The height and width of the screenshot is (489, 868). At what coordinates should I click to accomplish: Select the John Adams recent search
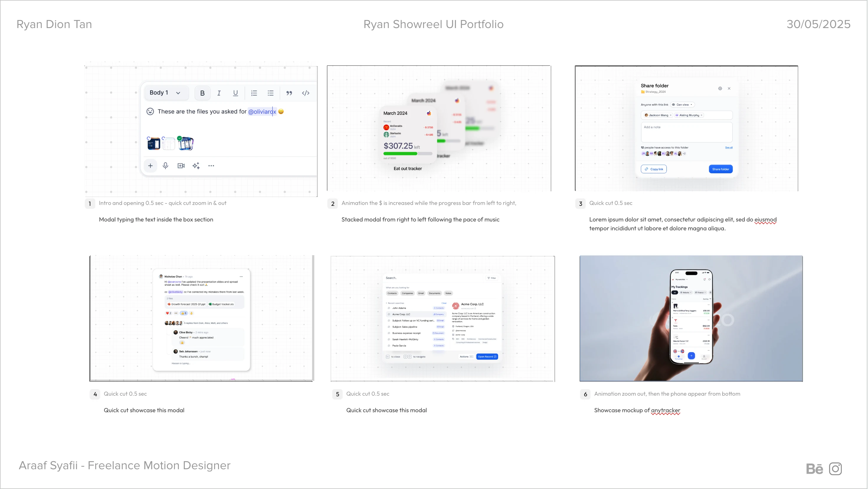point(416,308)
